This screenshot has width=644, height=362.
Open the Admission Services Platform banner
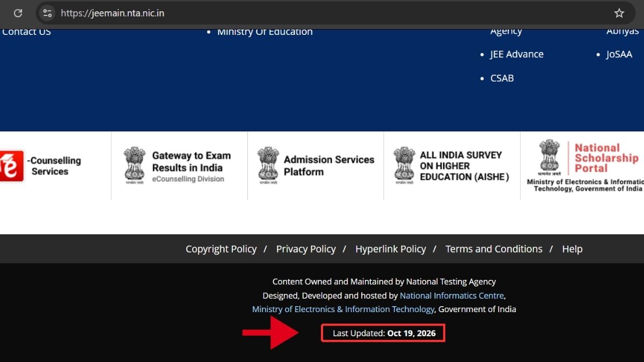[x=316, y=166]
